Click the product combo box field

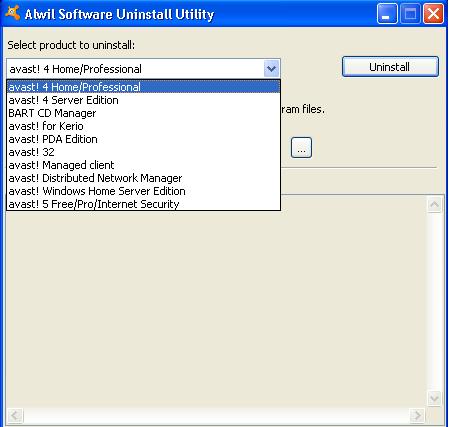(143, 69)
